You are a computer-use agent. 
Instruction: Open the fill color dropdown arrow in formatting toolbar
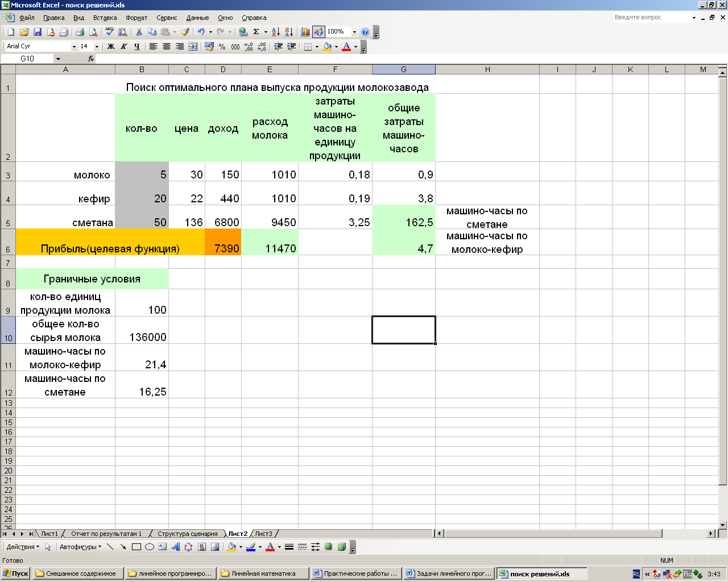(x=336, y=47)
